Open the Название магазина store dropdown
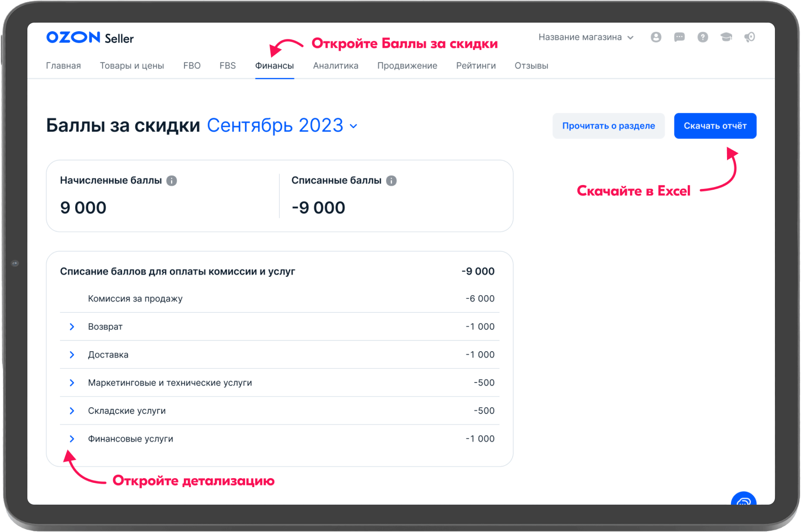 (586, 37)
